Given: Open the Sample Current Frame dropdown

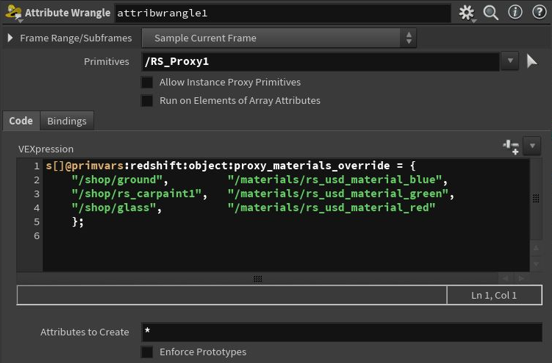Looking at the screenshot, I should [x=279, y=38].
